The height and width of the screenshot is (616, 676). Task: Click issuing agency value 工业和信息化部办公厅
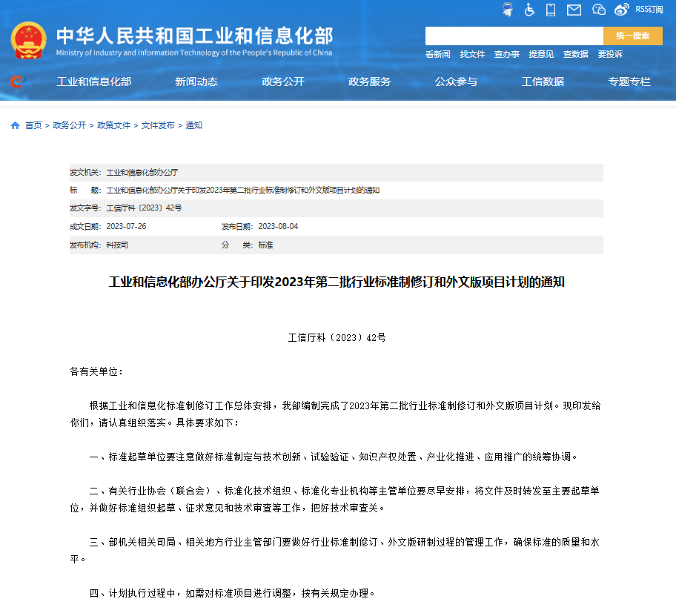(x=142, y=173)
